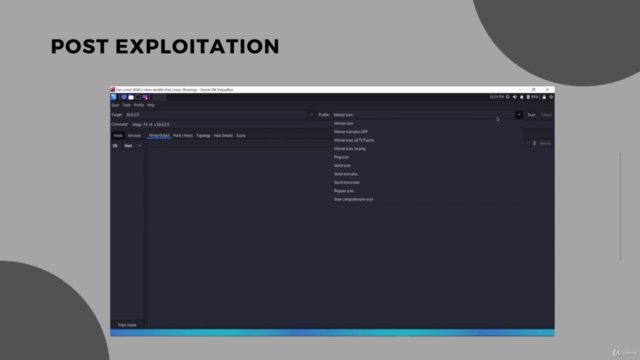The width and height of the screenshot is (640, 360).
Task: Click the Scan button
Action: coord(531,115)
